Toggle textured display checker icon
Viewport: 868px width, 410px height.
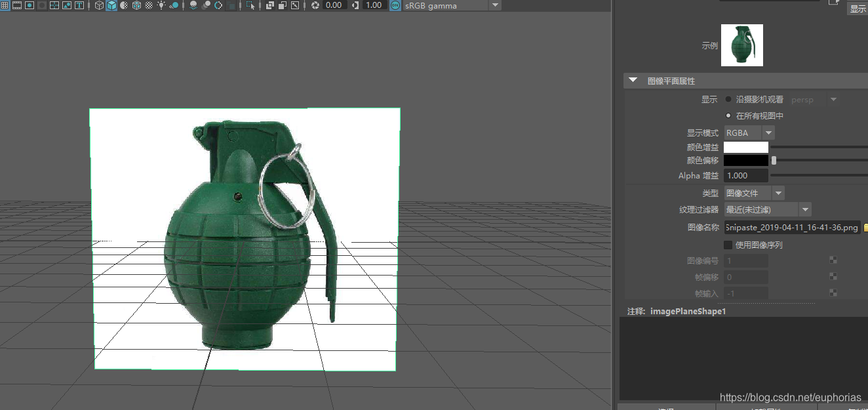tap(149, 5)
